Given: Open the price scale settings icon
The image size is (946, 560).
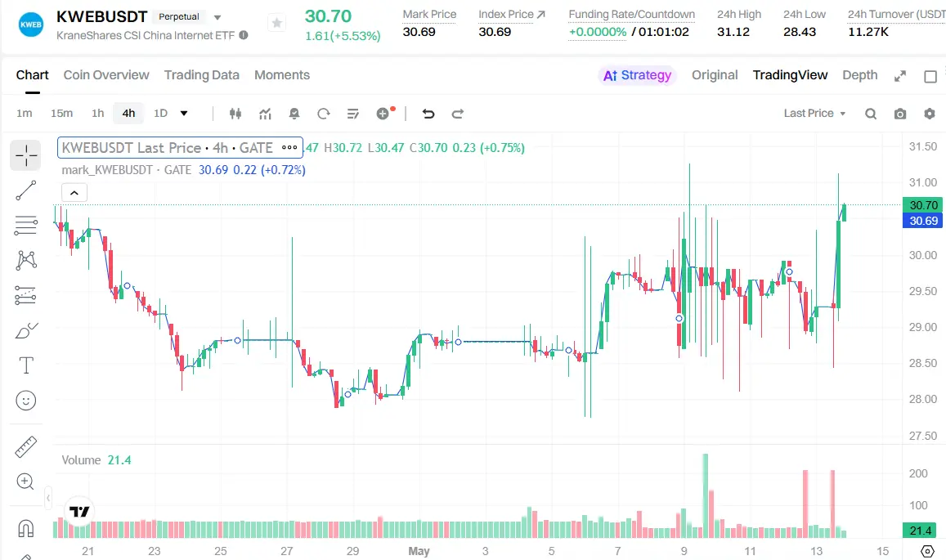Looking at the screenshot, I should click(928, 551).
